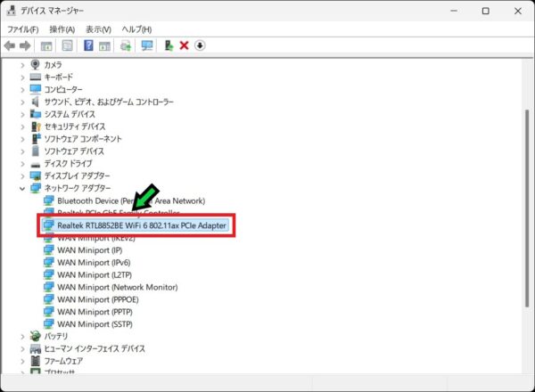
Task: Click the ソフトウェア コンポーネント icon
Action: (37, 139)
